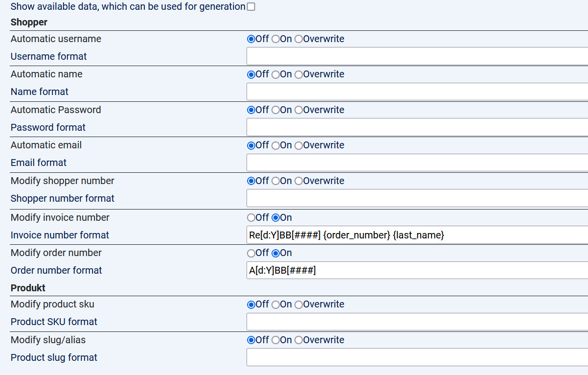Set Automatic name to Overwrite

[x=298, y=74]
